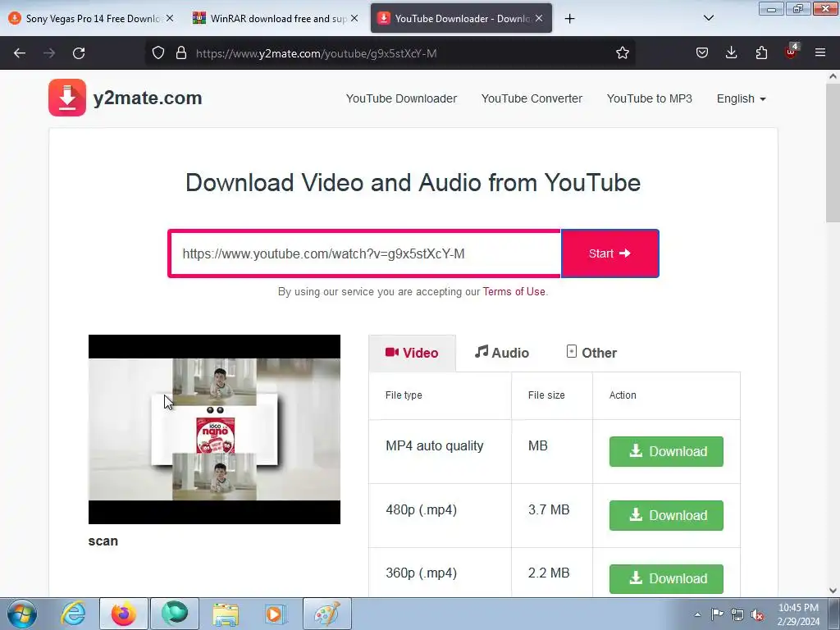
Task: Switch to the Audio format tab
Action: pyautogui.click(x=502, y=353)
